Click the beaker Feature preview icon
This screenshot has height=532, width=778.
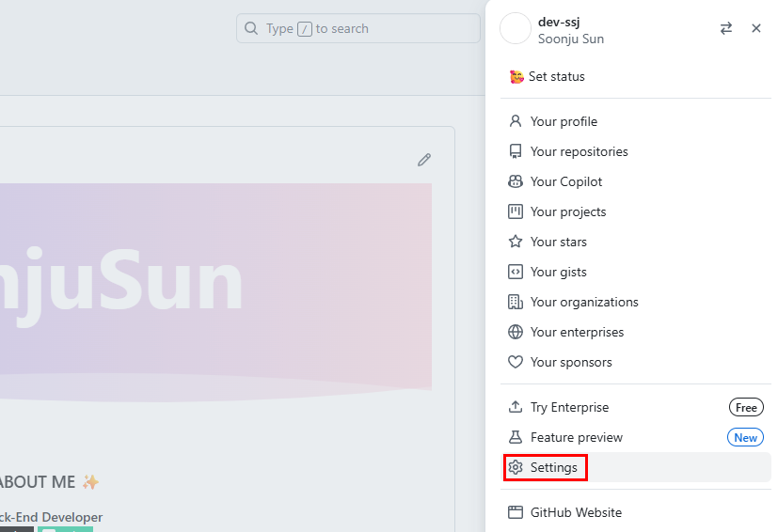(516, 437)
